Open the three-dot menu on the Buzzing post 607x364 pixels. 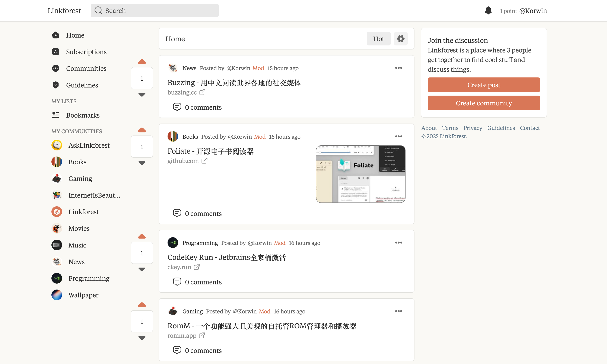(398, 68)
